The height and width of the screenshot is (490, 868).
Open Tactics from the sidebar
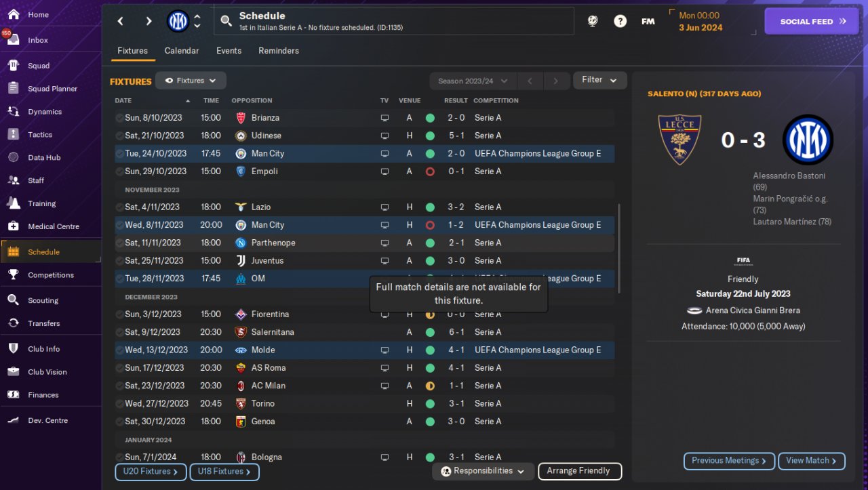click(39, 135)
